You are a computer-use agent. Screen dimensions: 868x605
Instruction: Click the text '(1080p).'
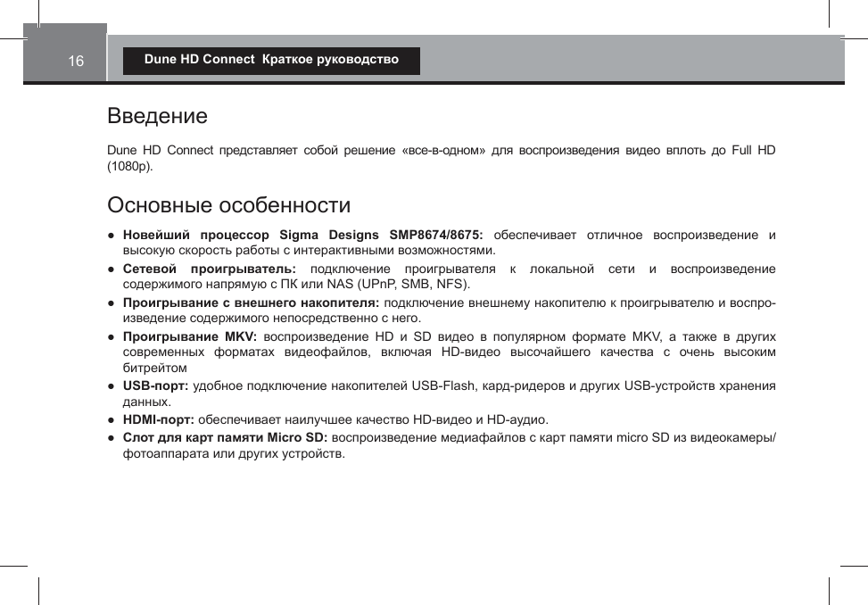[x=129, y=167]
